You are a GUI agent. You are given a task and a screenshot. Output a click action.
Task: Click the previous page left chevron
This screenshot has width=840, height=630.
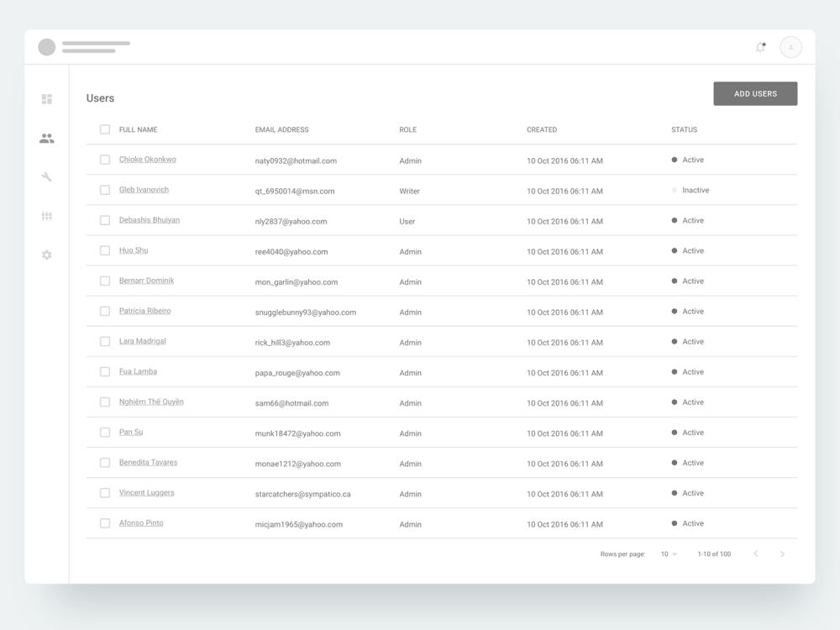[x=755, y=554]
